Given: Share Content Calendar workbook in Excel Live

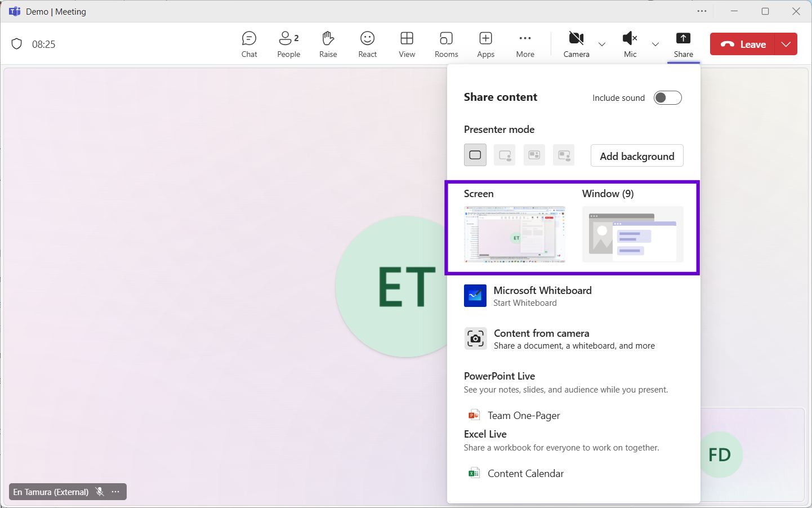Looking at the screenshot, I should (525, 474).
